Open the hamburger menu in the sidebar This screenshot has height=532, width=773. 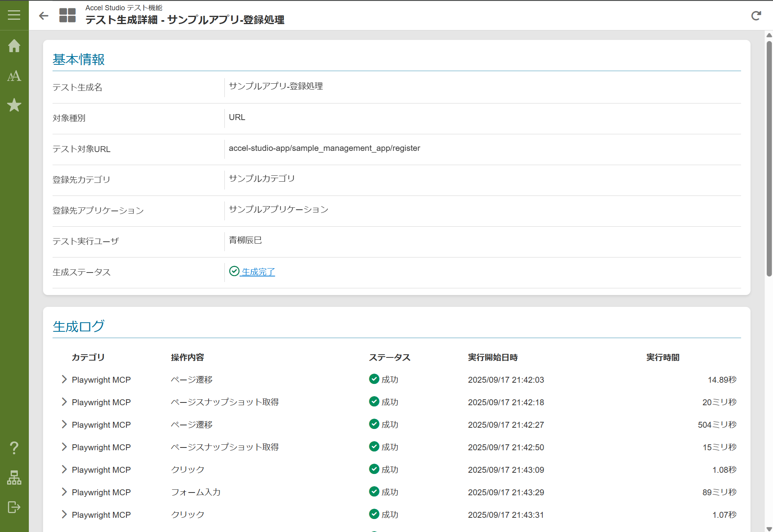click(x=14, y=15)
